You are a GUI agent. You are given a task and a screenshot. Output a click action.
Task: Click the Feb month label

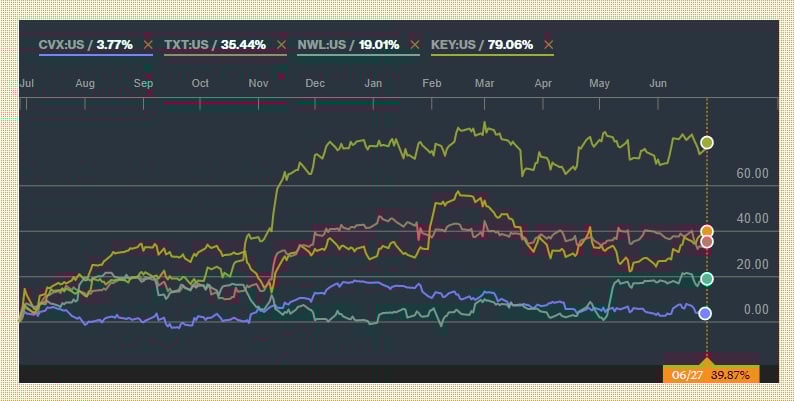click(432, 83)
